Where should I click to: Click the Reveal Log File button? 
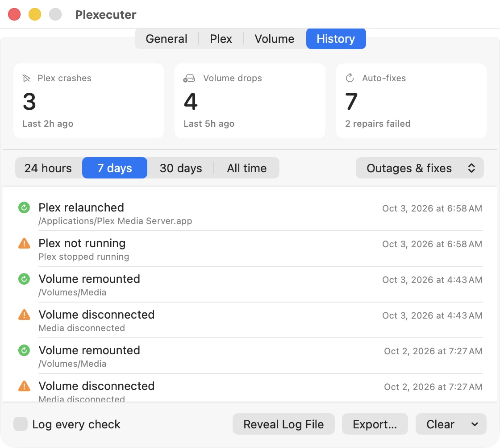[x=283, y=424]
